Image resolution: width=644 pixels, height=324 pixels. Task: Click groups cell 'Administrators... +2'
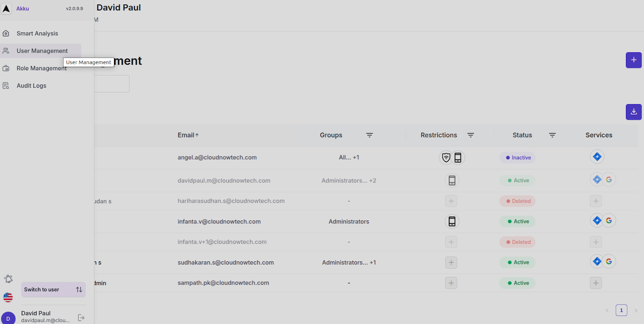(349, 180)
